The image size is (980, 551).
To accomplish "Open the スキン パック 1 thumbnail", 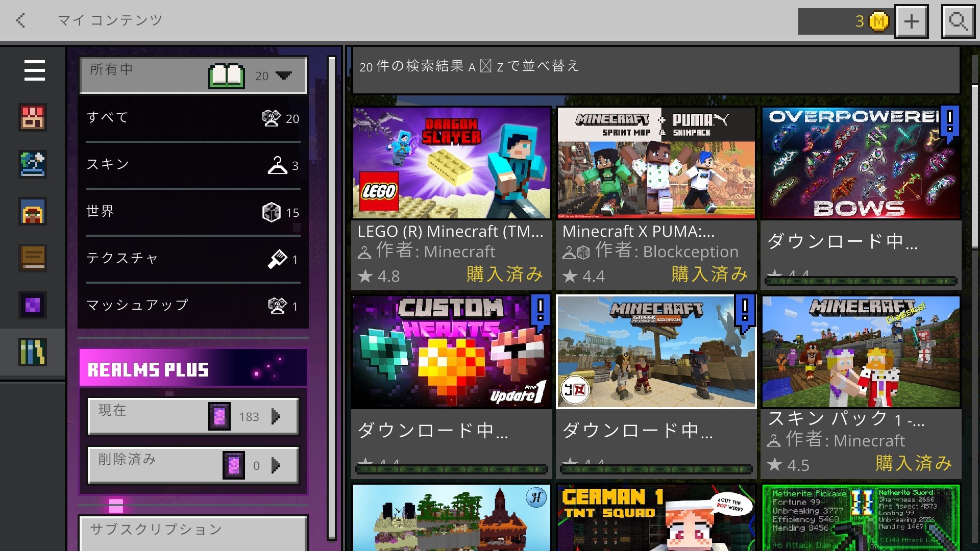I will point(861,352).
